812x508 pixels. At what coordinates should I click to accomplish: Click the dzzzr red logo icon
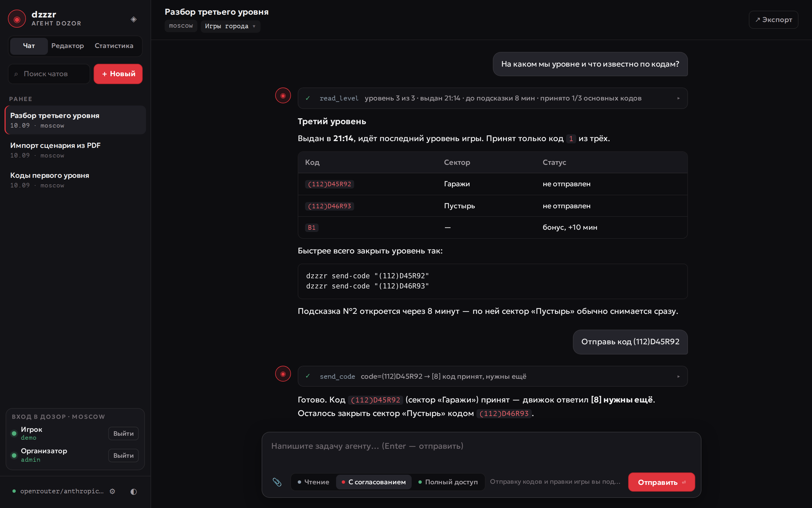pyautogui.click(x=17, y=19)
